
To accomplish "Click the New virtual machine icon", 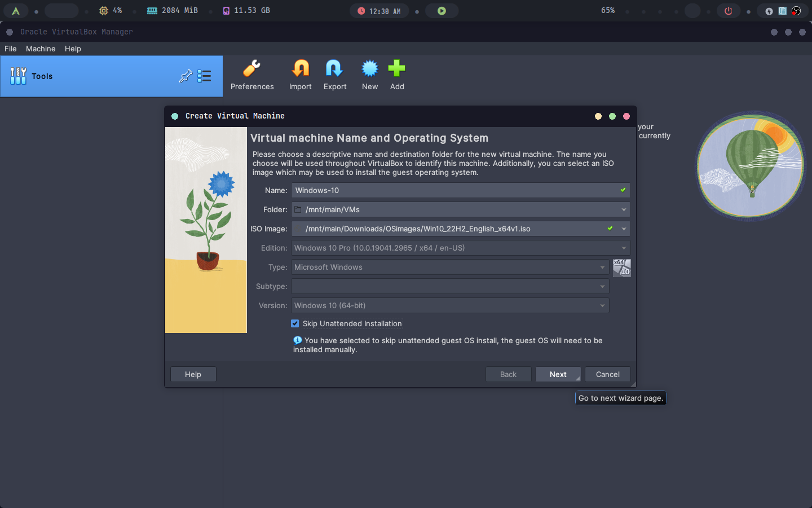I will tap(369, 69).
